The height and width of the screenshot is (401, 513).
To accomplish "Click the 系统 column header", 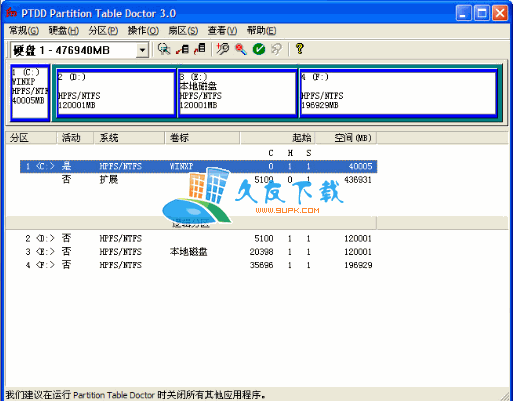I will [129, 138].
